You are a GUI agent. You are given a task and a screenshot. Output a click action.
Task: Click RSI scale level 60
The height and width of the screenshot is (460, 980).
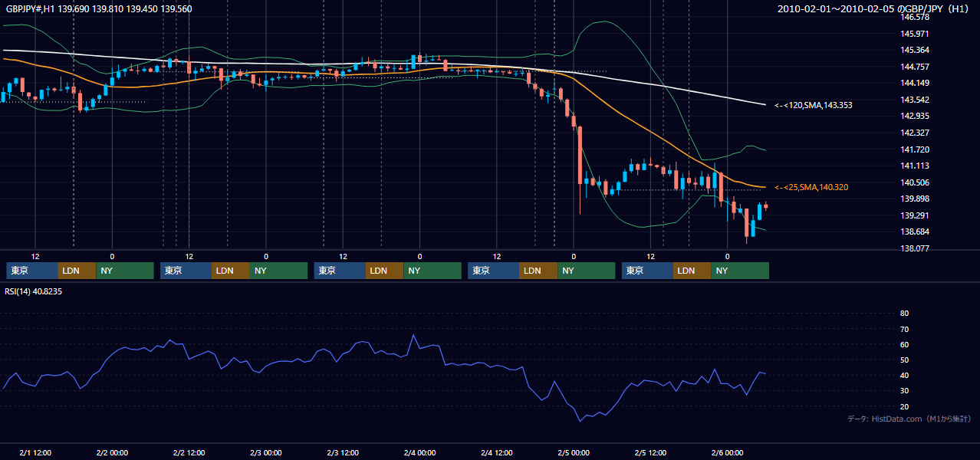click(904, 344)
